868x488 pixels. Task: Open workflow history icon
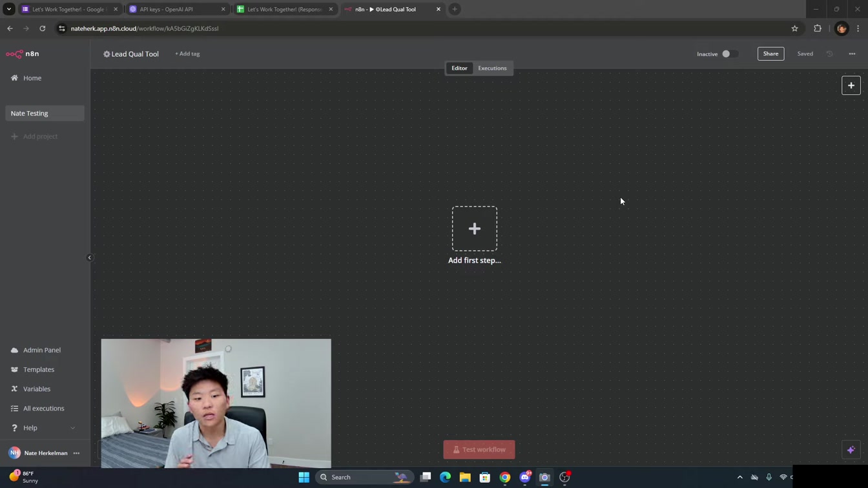point(830,54)
